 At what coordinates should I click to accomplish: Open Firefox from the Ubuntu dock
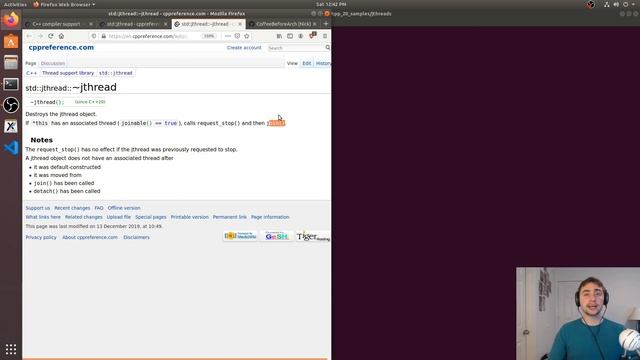(11, 20)
